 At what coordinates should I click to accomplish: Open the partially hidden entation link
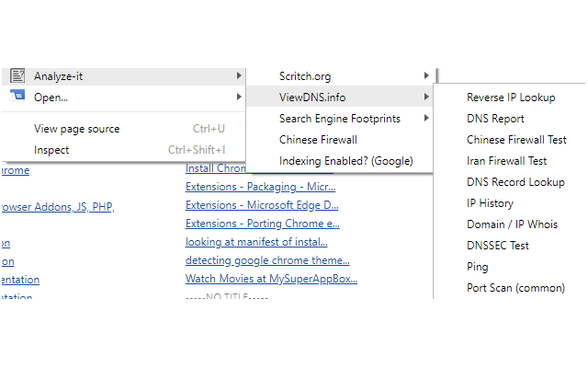coord(20,280)
